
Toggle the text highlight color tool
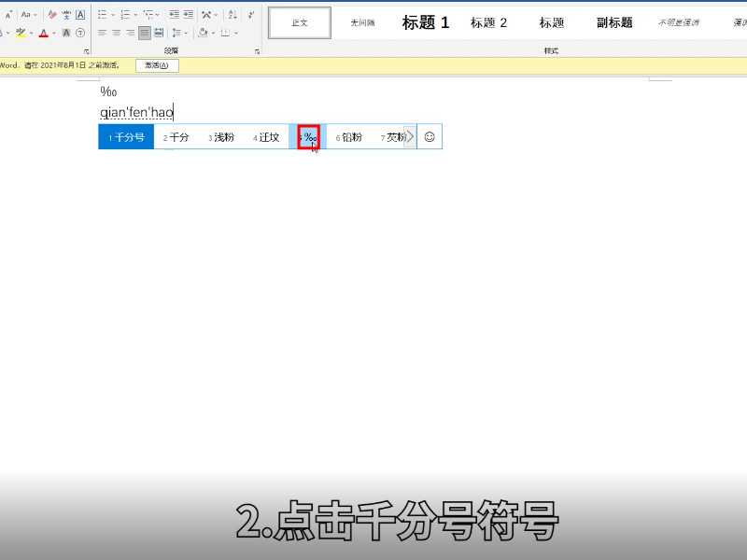(21, 33)
